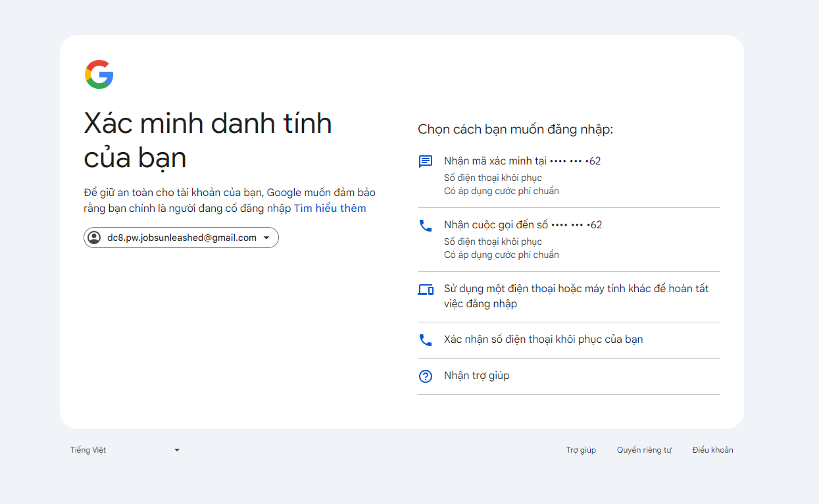Select 'Xác nhận số điện thoại khôi phục của bạn'
The width and height of the screenshot is (819, 504).
[569, 340]
